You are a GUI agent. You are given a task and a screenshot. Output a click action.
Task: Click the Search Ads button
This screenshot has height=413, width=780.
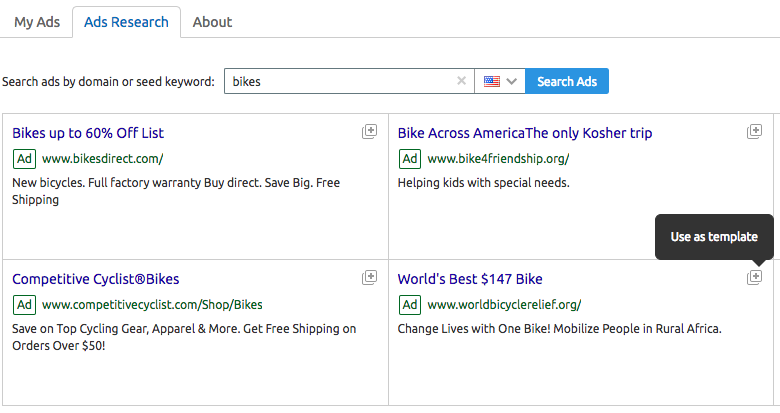point(567,81)
